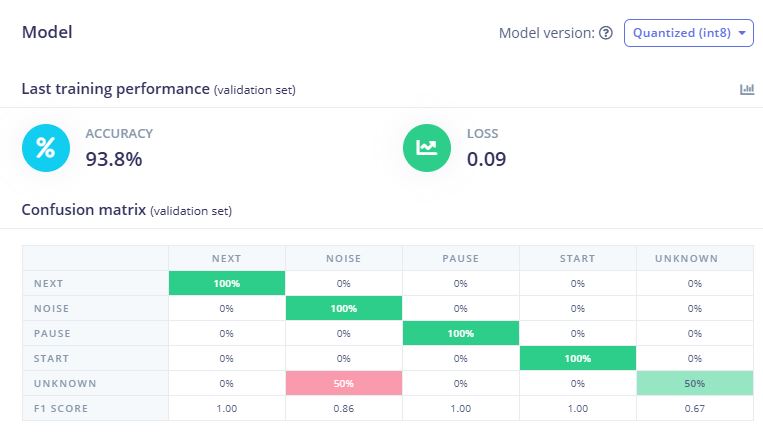Screen dimensions: 763x434
Task: Click the blue percent accuracy icon
Action: pyautogui.click(x=46, y=148)
